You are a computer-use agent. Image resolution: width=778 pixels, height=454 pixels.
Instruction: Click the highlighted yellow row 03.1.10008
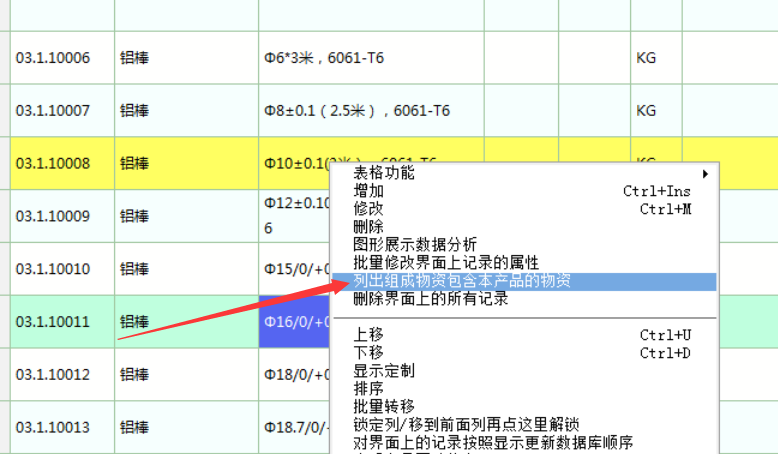(x=53, y=163)
